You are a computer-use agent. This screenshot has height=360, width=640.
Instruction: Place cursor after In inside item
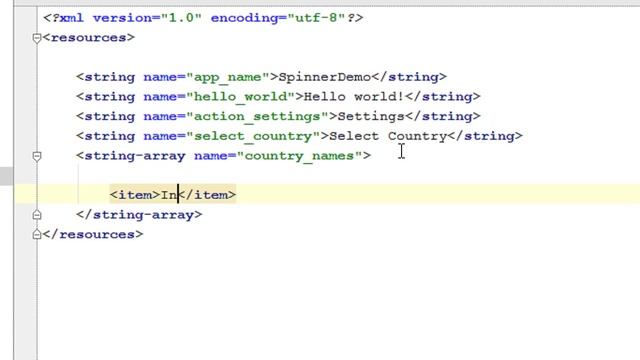point(178,195)
